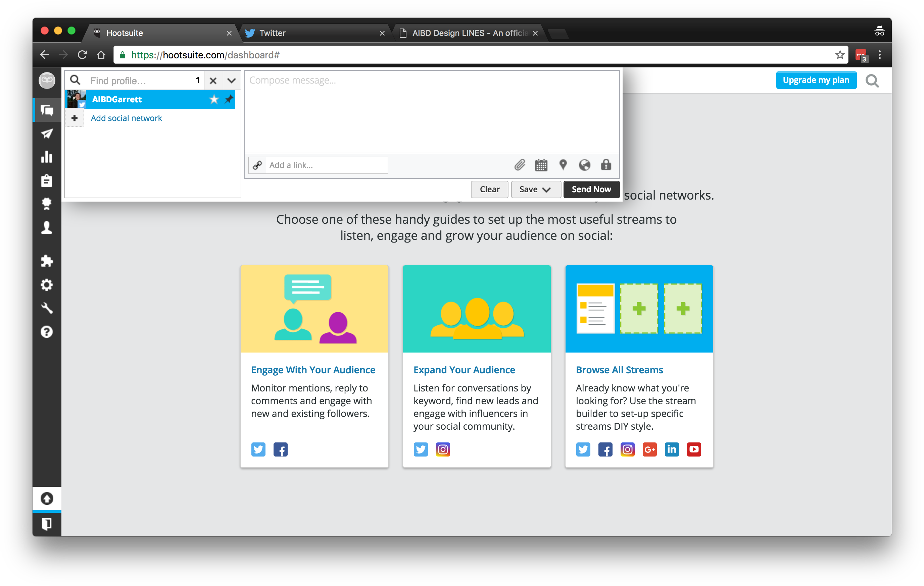
Task: Open the App Directory puzzle icon
Action: click(47, 261)
